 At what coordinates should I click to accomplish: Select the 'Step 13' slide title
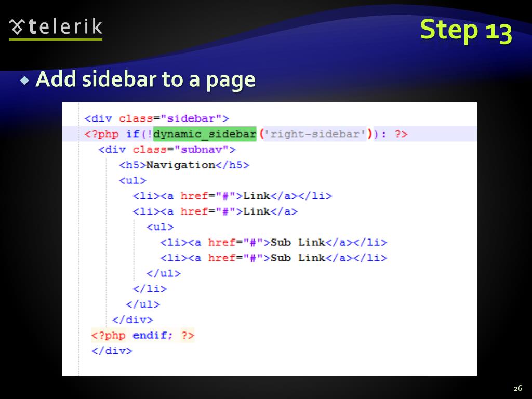(x=466, y=31)
